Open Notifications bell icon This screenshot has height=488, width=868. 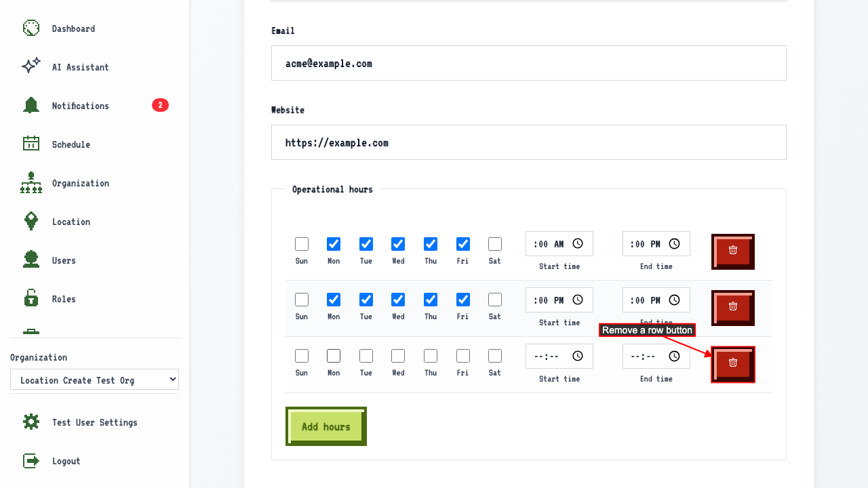(31, 105)
